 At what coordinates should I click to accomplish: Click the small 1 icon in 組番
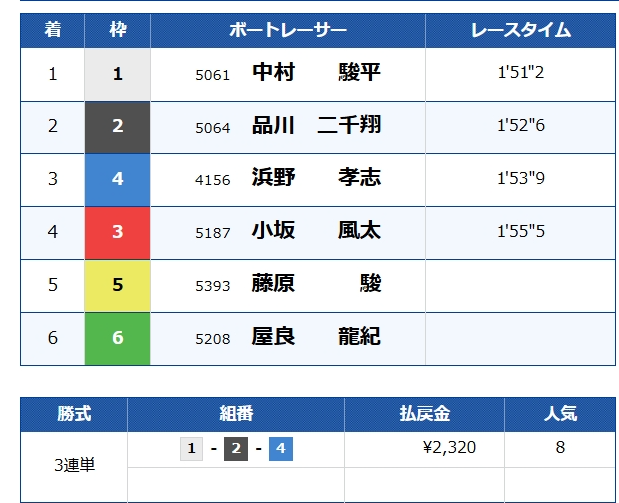191,449
